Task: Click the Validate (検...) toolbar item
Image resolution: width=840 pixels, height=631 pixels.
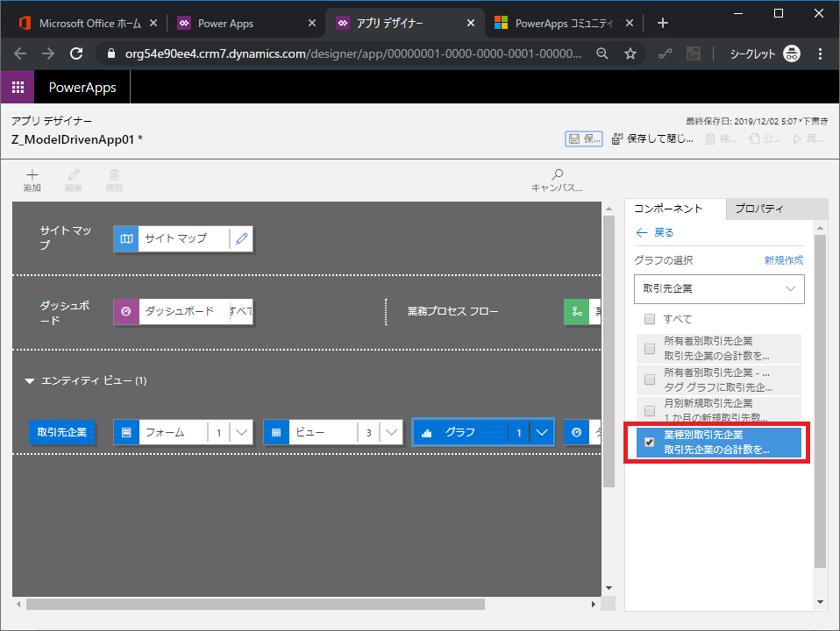Action: tap(721, 138)
